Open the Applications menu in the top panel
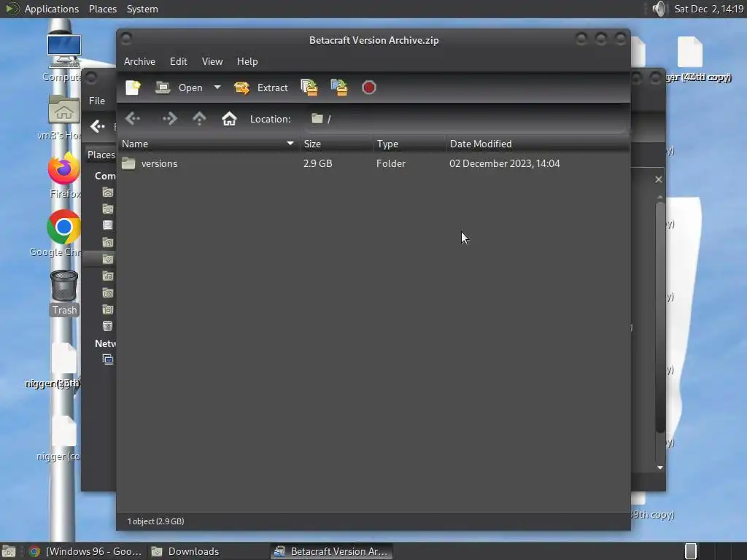Image resolution: width=747 pixels, height=560 pixels. (52, 9)
